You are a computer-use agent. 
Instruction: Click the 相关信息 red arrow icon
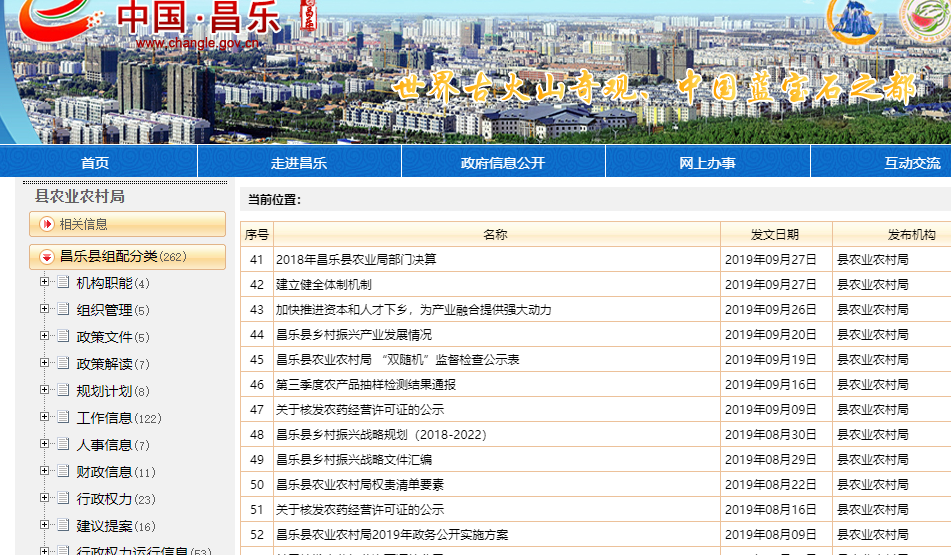click(x=47, y=224)
